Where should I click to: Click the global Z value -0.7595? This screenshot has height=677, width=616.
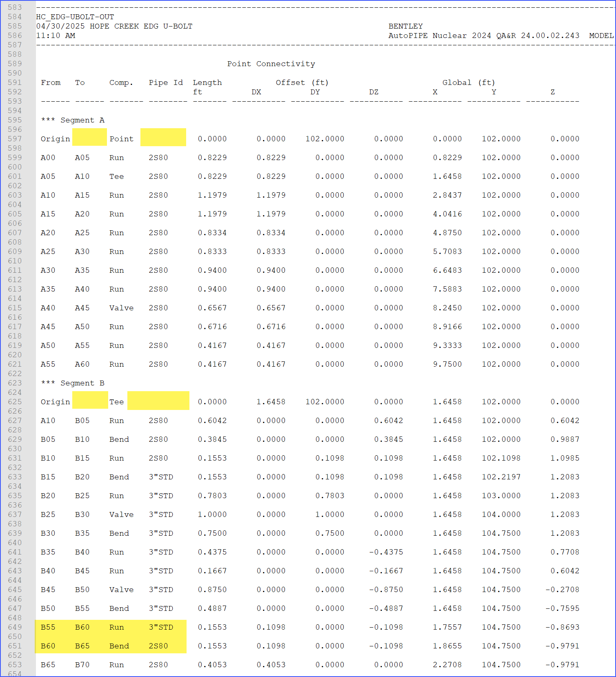(563, 608)
